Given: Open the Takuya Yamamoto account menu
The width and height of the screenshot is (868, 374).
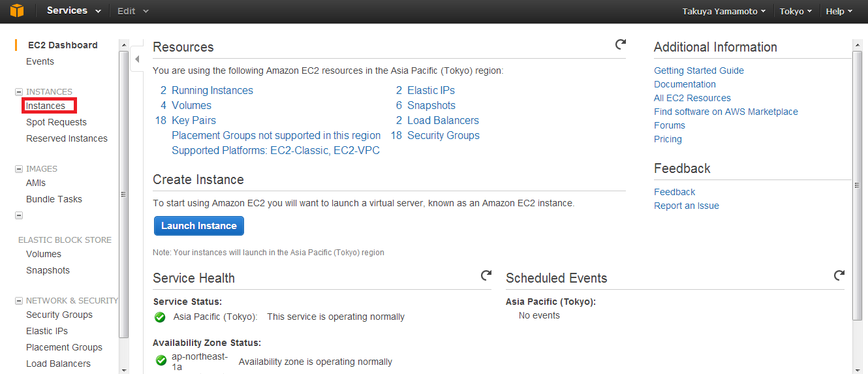Looking at the screenshot, I should pyautogui.click(x=724, y=11).
